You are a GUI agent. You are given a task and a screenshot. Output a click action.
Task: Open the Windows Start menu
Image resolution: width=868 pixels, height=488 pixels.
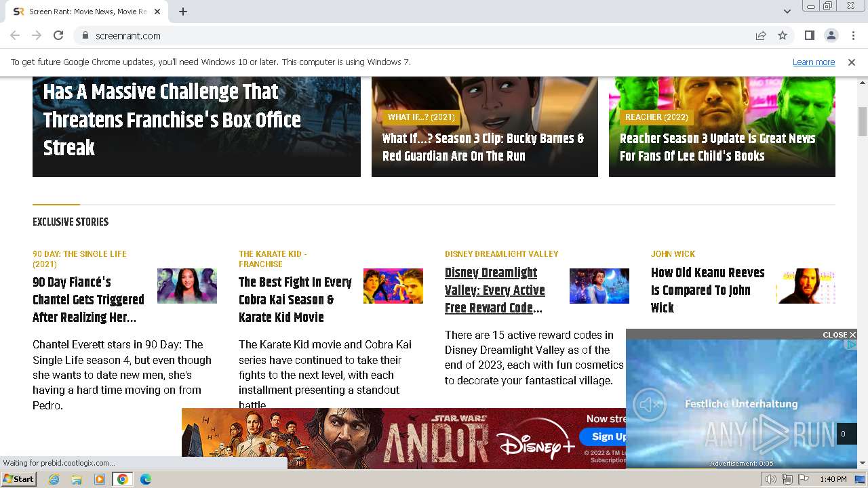tap(18, 479)
